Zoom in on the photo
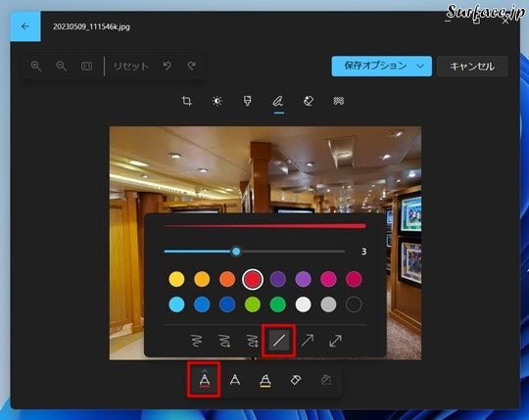 (x=36, y=66)
